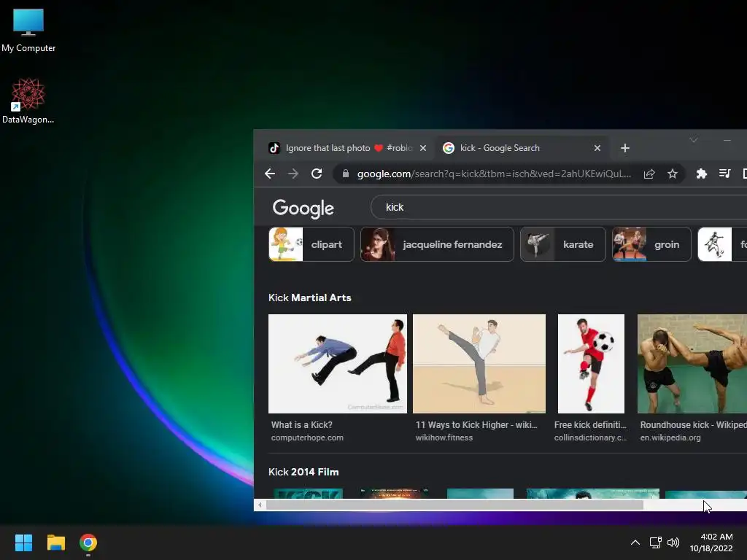Click the search box containing kick
The width and height of the screenshot is (747, 560).
(558, 207)
